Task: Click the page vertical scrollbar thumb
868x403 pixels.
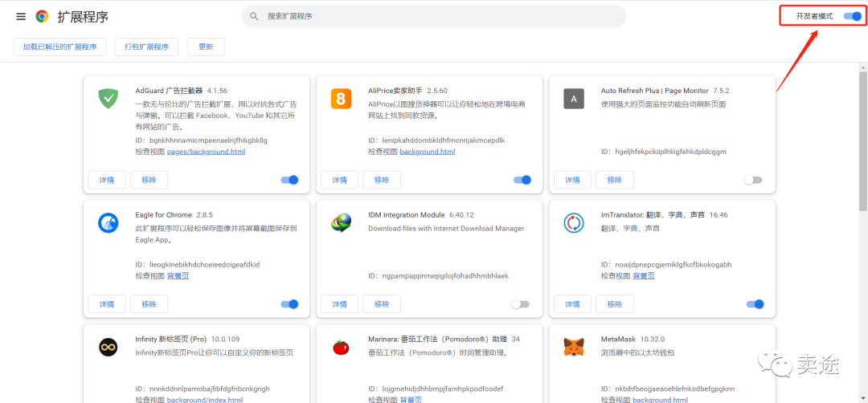Action: click(x=863, y=141)
